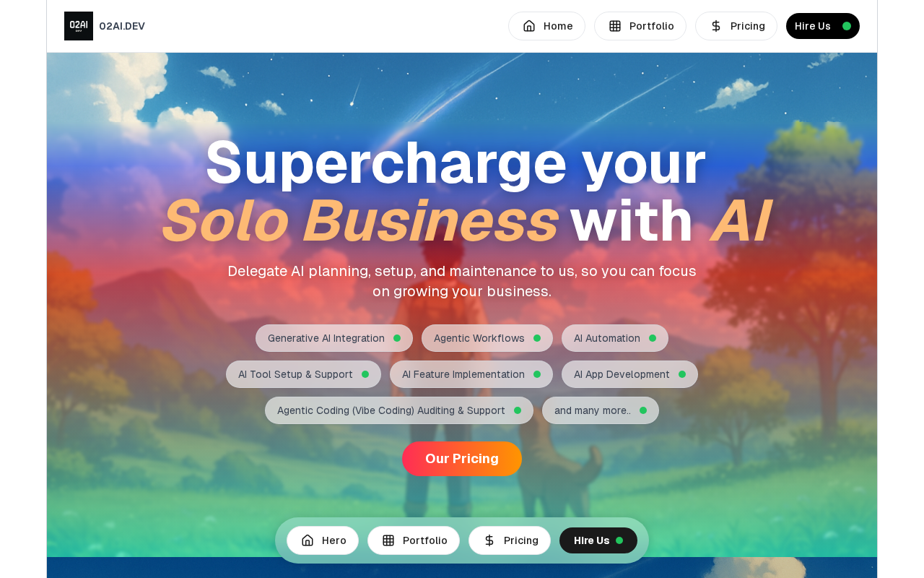Click Agentic Coding (Vibe Coding) Auditing & Support
The image size is (924, 578).
(x=399, y=410)
